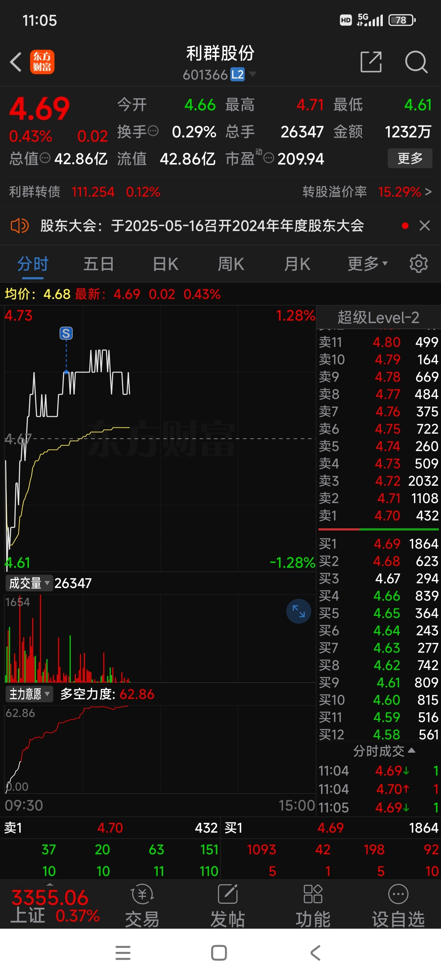Tap the current price 4.69
Image resolution: width=441 pixels, height=980 pixels.
tap(39, 108)
